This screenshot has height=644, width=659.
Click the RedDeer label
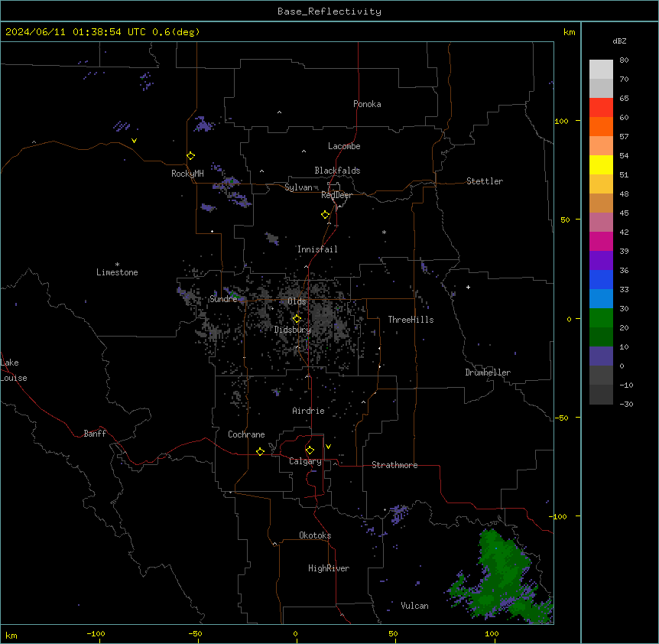[336, 195]
